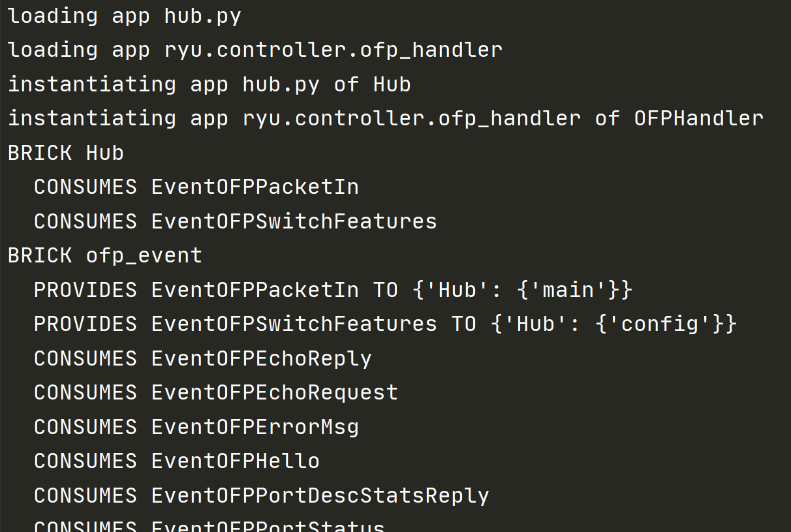Viewport: 791px width, 532px height.
Task: Click the OFPHandler word in fourth line
Action: (699, 118)
